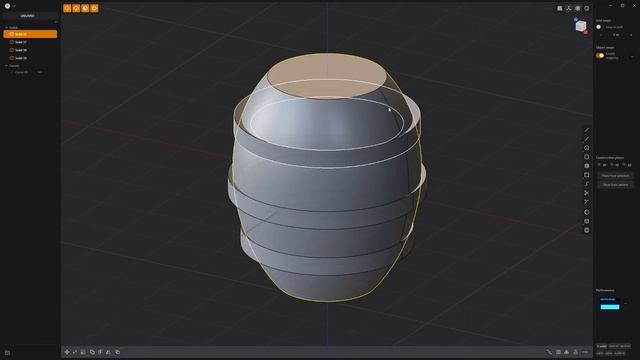This screenshot has height=360, width=640.
Task: Click the third viewport header overlay icon
Action: (x=578, y=8)
